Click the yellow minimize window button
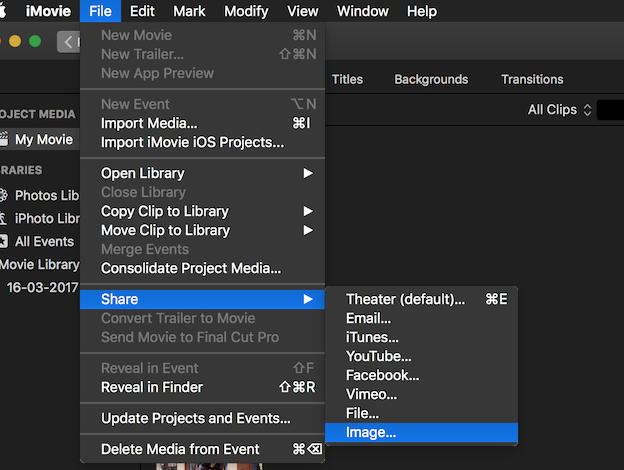 pos(15,41)
